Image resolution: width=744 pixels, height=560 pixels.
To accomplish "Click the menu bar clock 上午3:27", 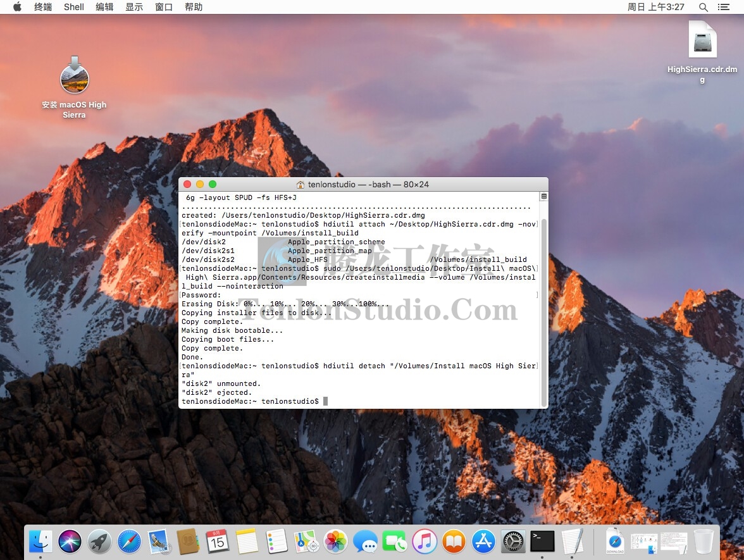I will (x=655, y=7).
